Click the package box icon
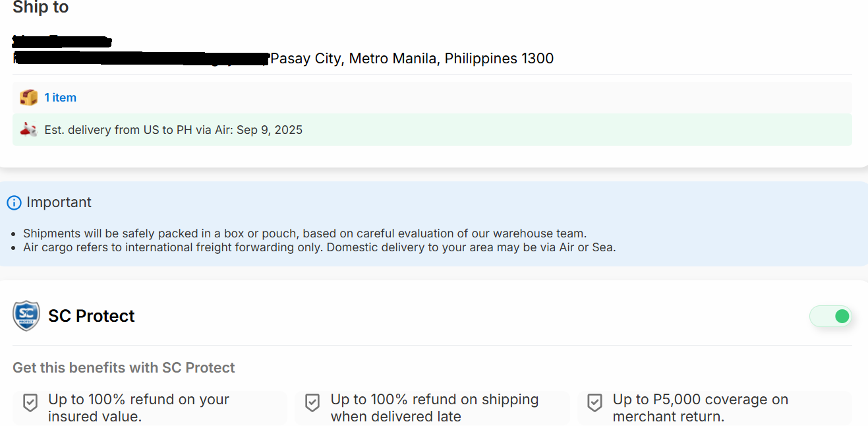868x426 pixels. (x=28, y=98)
